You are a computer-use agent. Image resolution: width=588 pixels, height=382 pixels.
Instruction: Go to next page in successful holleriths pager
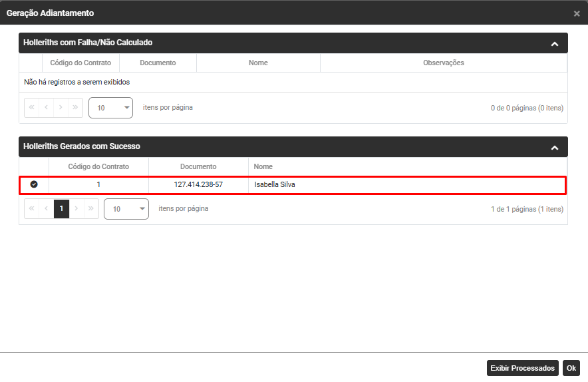point(76,209)
